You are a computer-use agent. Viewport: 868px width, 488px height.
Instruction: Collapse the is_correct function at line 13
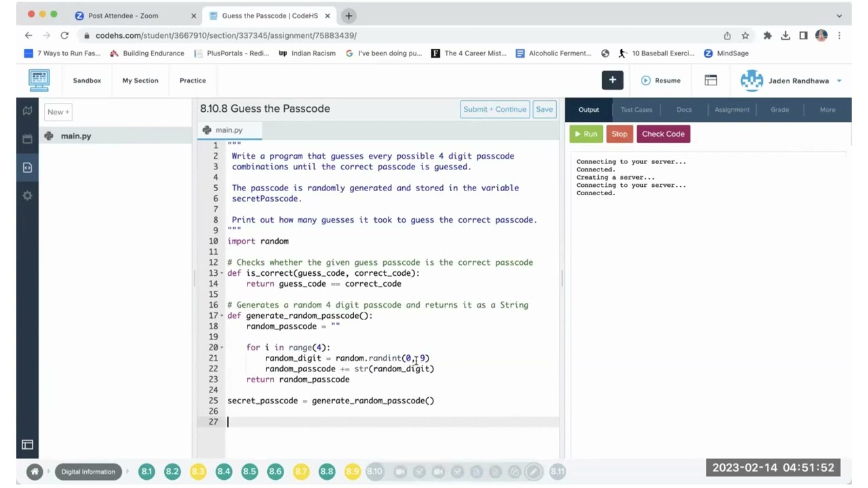tap(222, 273)
